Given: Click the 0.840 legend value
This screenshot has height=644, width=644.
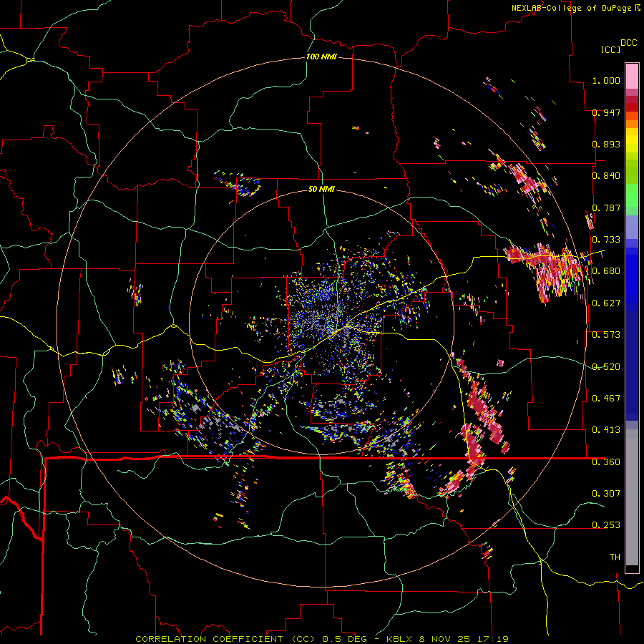Looking at the screenshot, I should (606, 176).
